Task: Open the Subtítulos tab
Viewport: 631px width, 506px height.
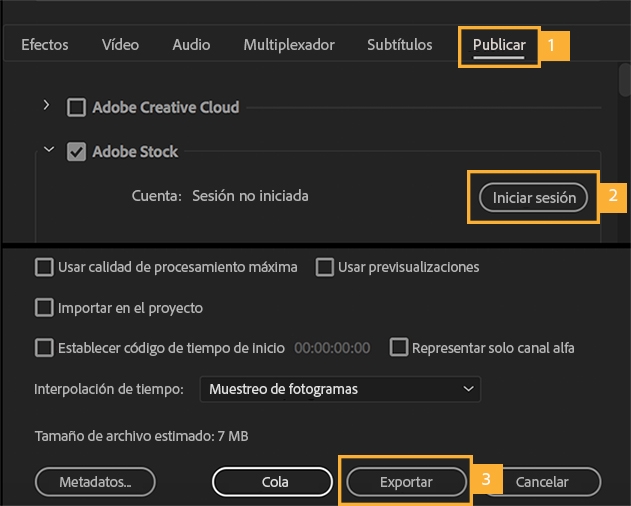Action: [400, 45]
